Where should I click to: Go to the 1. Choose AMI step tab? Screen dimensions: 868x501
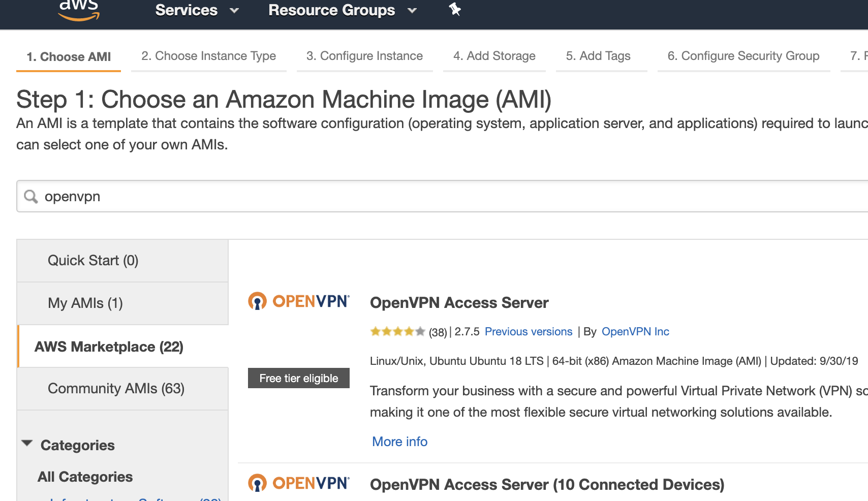[69, 56]
